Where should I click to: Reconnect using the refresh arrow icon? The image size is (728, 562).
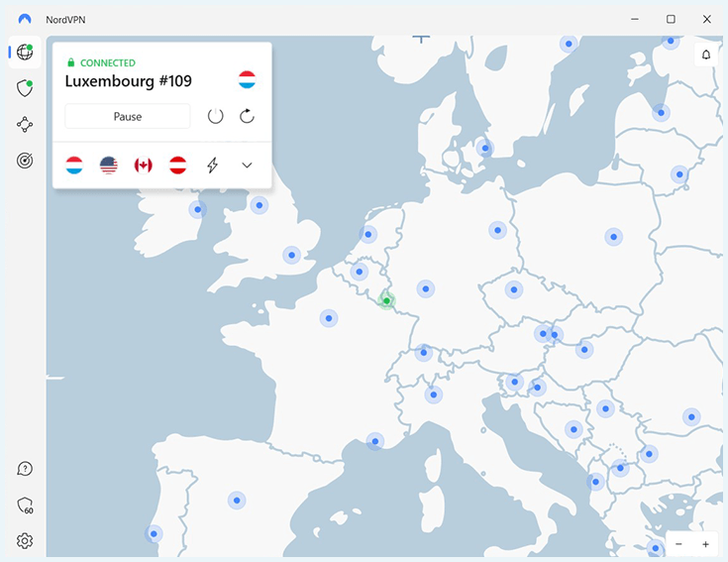(x=247, y=116)
